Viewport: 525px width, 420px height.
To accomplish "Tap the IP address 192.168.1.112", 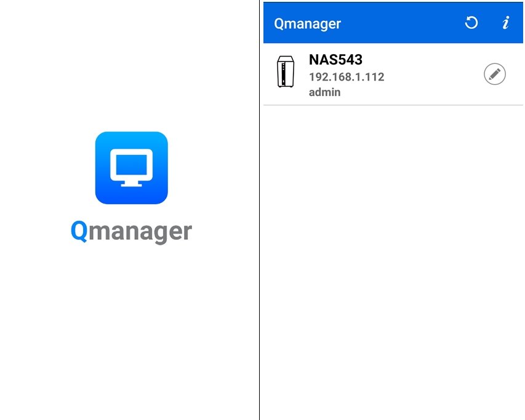I will coord(347,77).
